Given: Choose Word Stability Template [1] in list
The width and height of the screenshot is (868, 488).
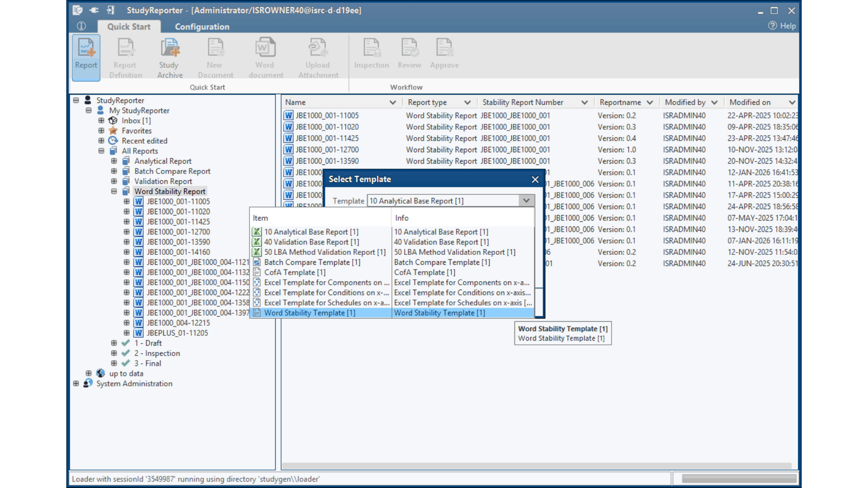Looking at the screenshot, I should point(310,313).
